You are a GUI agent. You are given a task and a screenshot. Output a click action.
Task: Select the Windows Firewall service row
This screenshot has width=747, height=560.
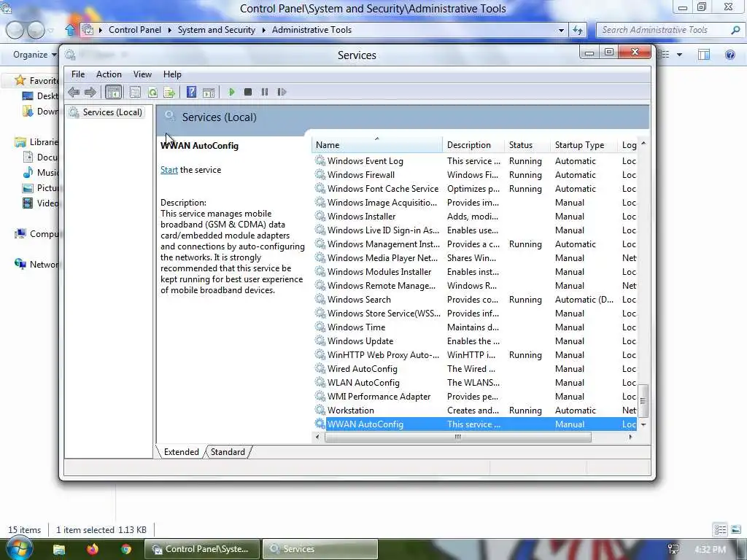coord(474,175)
